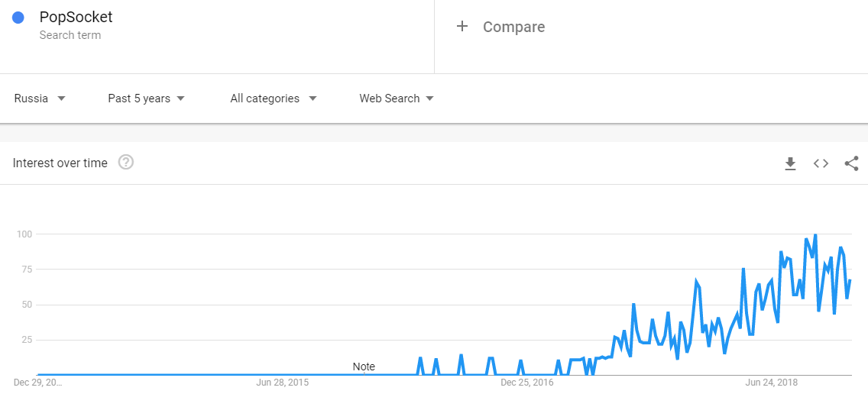Click the 100 value gridline label
868x394 pixels.
click(24, 234)
